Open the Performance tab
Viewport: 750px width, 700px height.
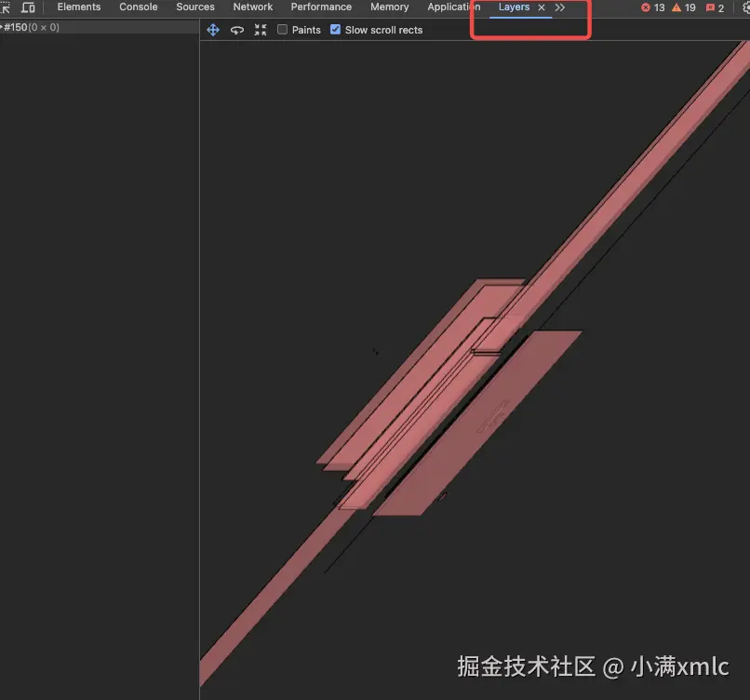(x=321, y=7)
